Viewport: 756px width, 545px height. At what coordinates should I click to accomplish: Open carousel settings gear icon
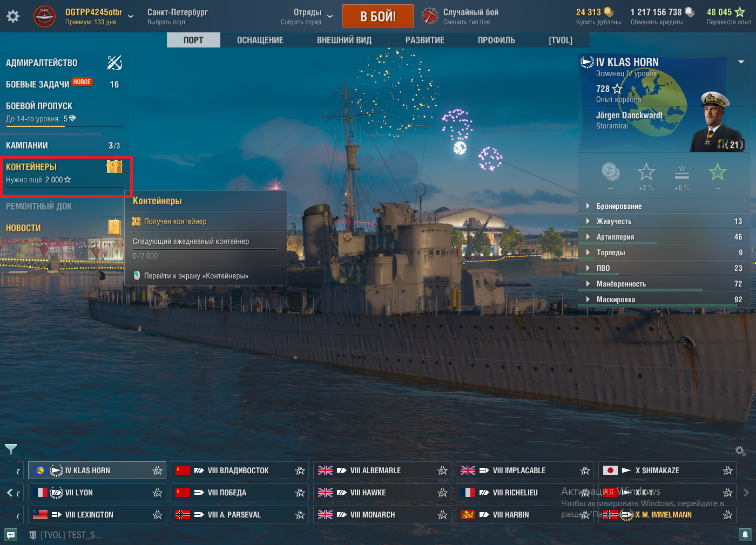(x=740, y=451)
